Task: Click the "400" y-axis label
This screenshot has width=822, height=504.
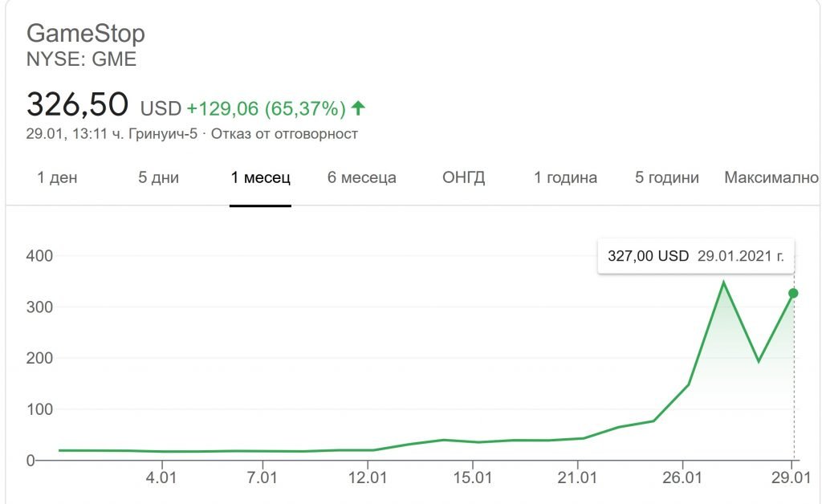Action: click(x=39, y=256)
